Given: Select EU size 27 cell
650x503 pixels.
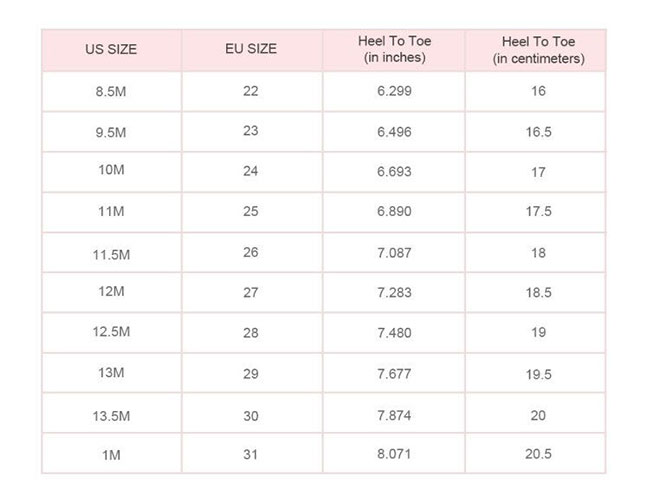Looking at the screenshot, I should [251, 292].
